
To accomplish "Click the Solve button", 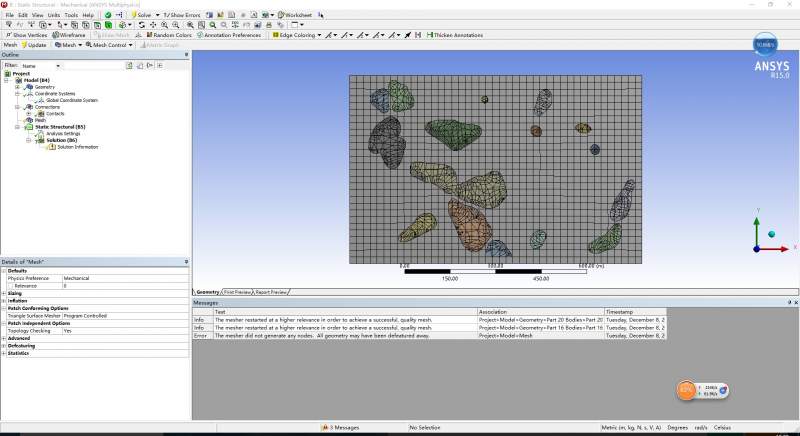I will 141,15.
